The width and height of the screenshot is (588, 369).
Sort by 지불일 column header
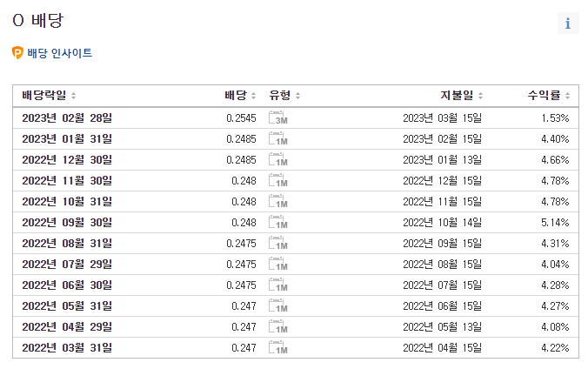462,96
